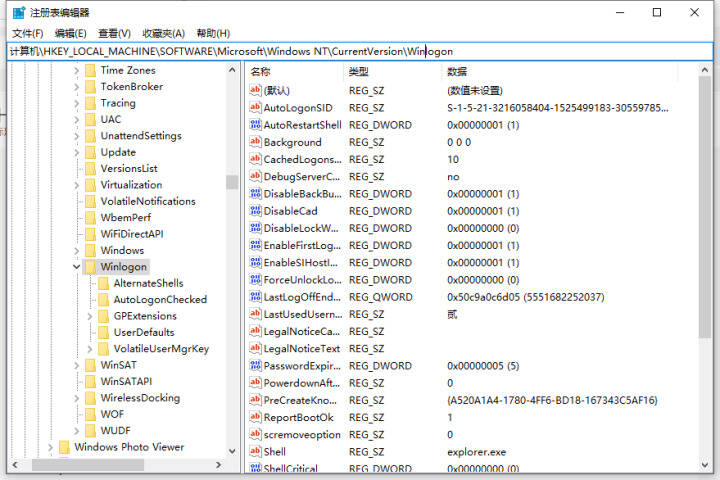Screen dimensions: 720x480
Task: Click the EnableSIHostI DWORD value icon
Action: pyautogui.click(x=255, y=262)
